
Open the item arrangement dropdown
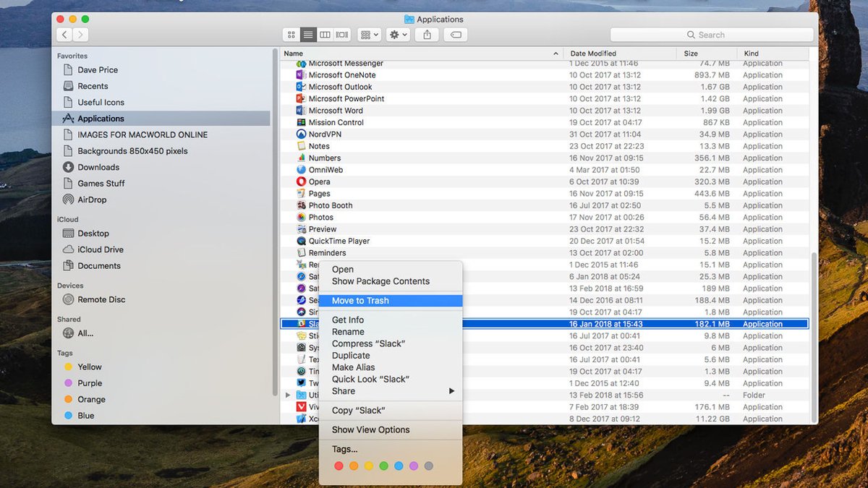(368, 34)
